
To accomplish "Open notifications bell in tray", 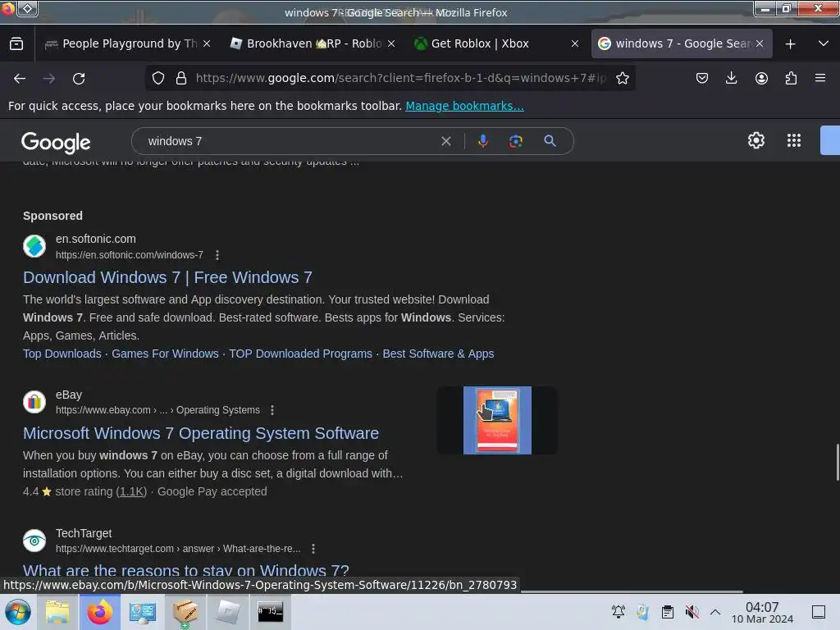I will coord(619,611).
